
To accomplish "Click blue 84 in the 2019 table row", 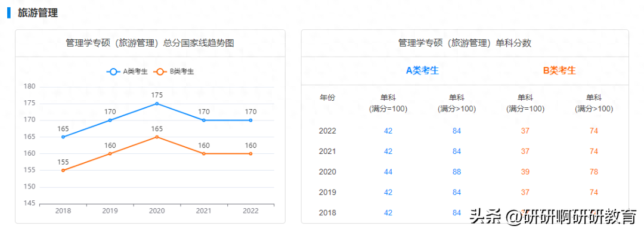I will click(457, 193).
